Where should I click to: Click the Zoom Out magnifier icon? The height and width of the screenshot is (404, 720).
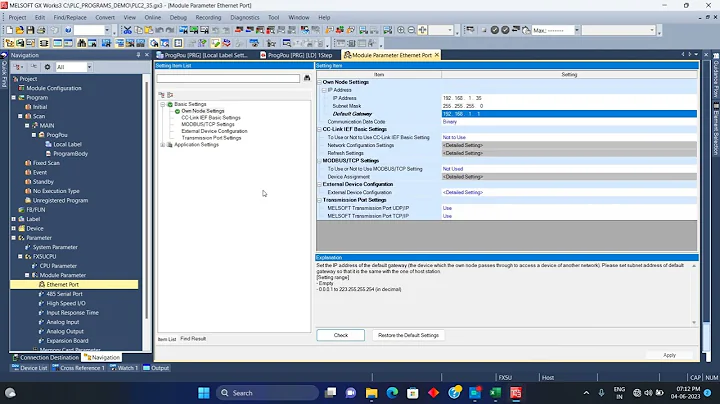point(411,30)
